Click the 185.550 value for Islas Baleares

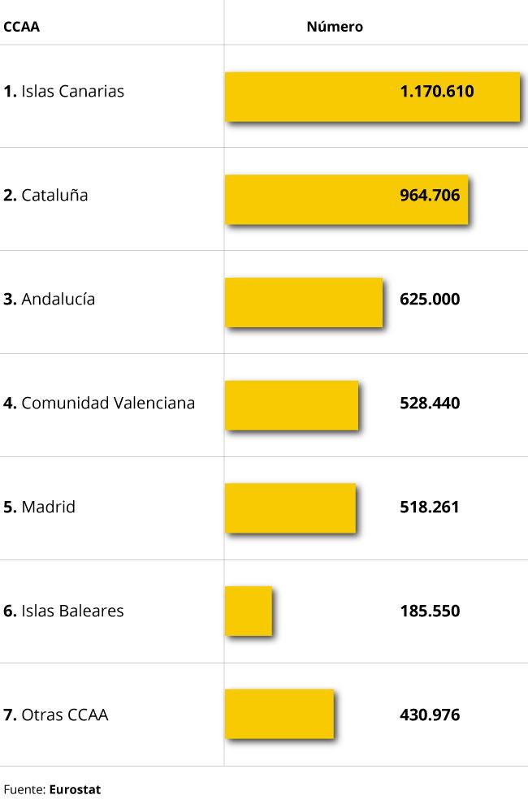430,611
